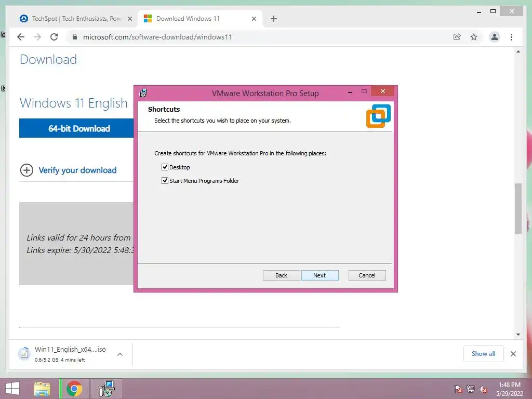This screenshot has width=532, height=399.
Task: Open Chrome's three-dot menu
Action: [511, 37]
